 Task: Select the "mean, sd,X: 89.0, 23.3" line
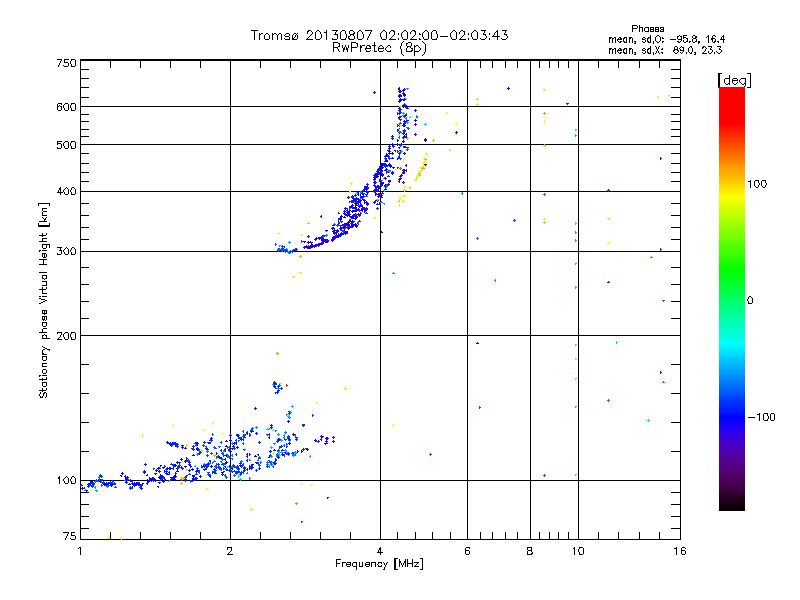point(665,50)
